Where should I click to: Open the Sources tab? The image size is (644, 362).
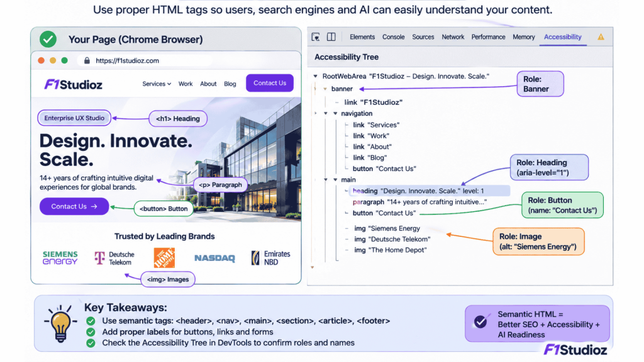[423, 37]
